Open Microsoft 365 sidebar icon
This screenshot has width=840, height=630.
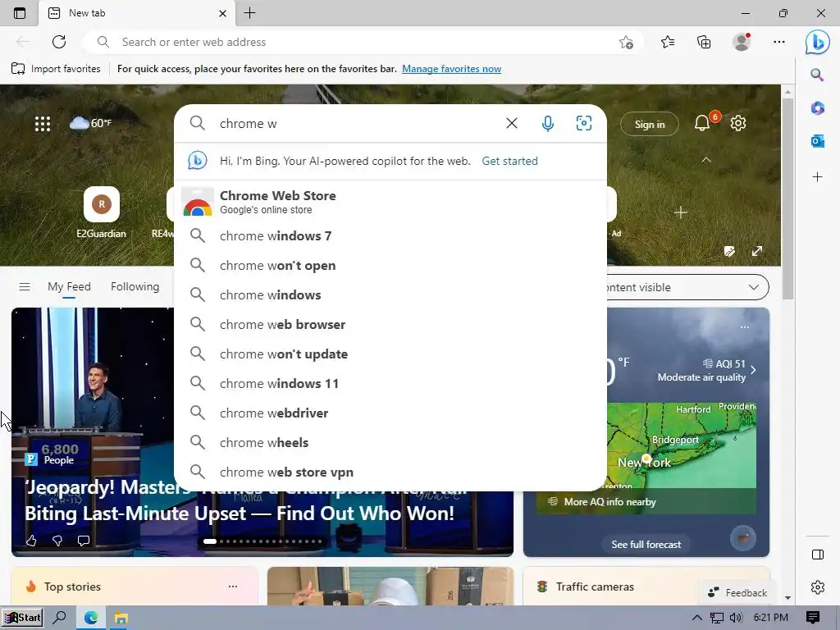[818, 108]
